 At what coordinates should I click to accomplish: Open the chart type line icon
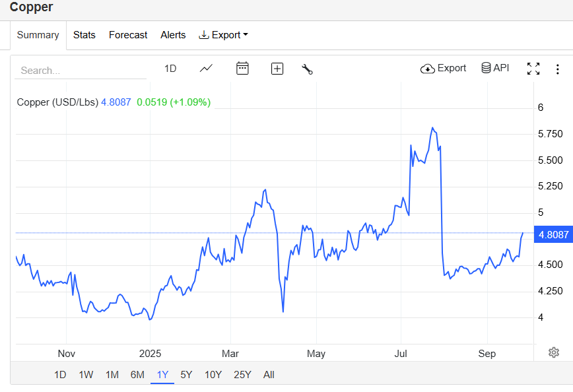click(x=206, y=69)
